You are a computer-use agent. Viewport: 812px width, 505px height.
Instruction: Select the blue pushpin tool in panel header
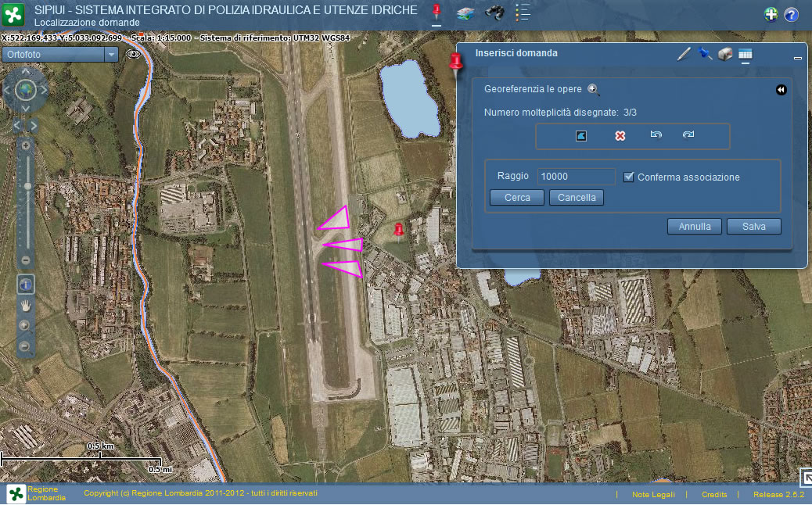(704, 53)
